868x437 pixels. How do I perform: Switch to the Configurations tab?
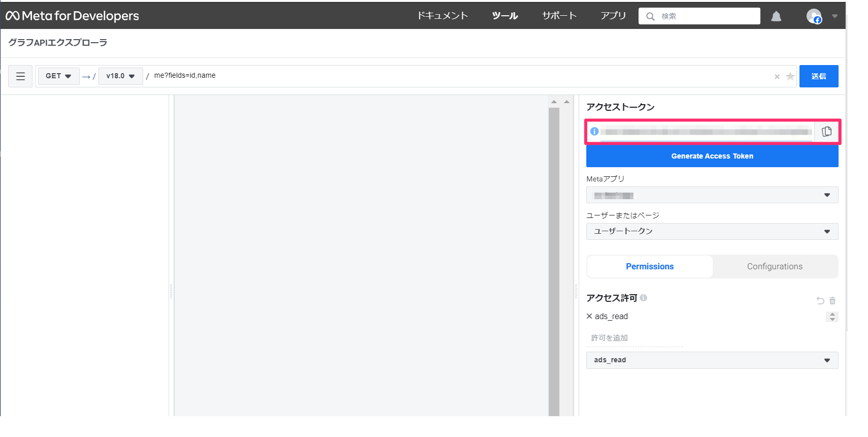click(x=775, y=266)
